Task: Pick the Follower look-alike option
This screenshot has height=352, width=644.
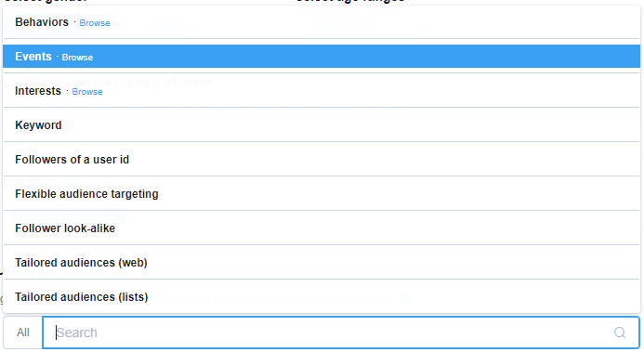Action: [x=322, y=228]
